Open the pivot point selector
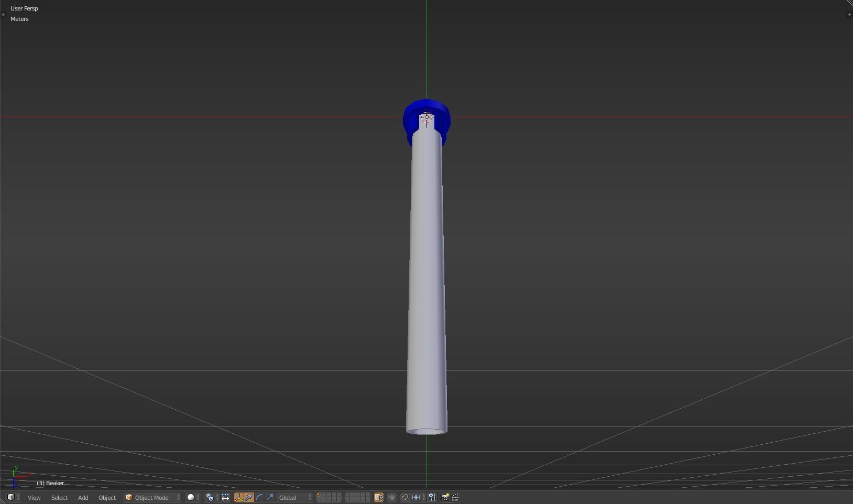This screenshot has width=853, height=504. pos(212,497)
